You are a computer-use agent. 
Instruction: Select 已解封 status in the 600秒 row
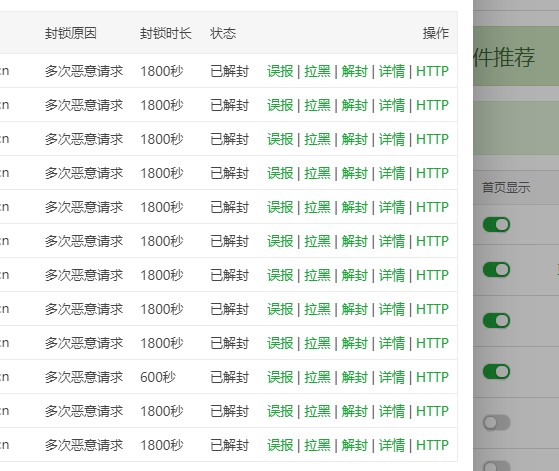tap(229, 377)
